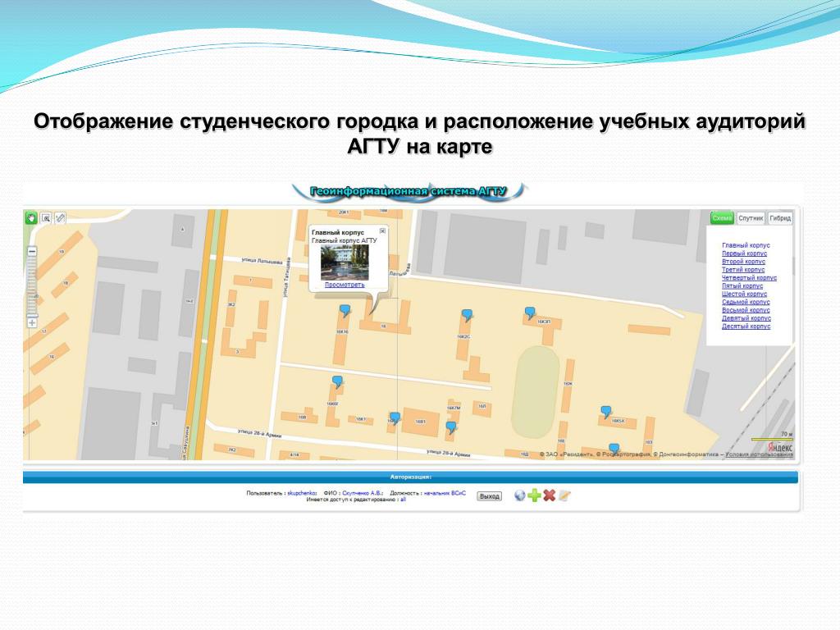Click the building label 16К7М
The width and height of the screenshot is (840, 630).
point(453,408)
